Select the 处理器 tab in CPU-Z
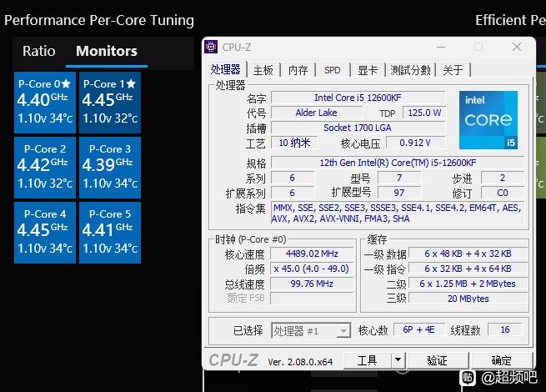Viewport: 546px width, 392px height. pyautogui.click(x=225, y=69)
